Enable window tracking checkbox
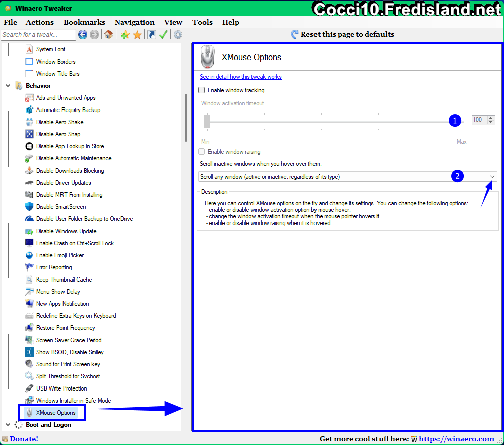 tap(202, 90)
